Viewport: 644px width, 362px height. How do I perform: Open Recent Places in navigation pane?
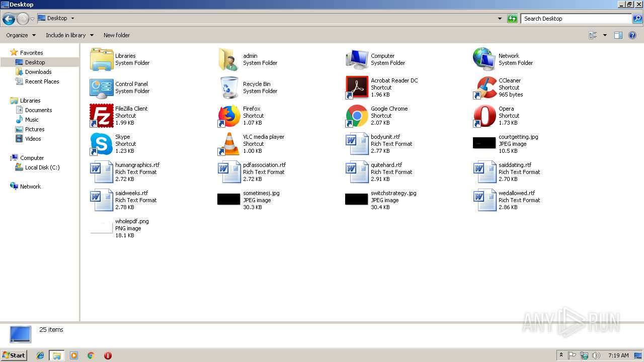pyautogui.click(x=42, y=81)
